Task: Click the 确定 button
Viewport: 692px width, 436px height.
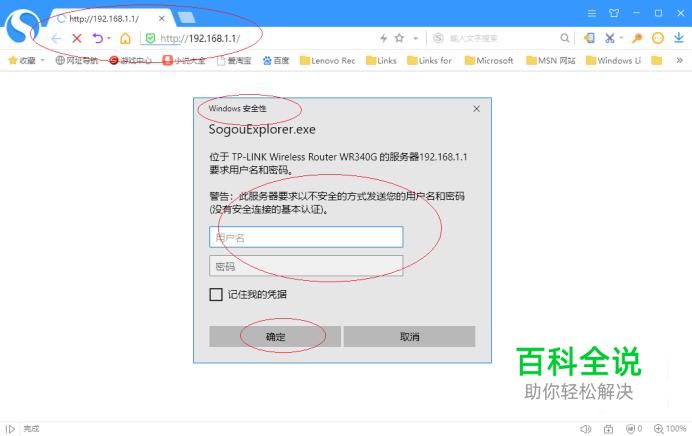Action: 275,337
